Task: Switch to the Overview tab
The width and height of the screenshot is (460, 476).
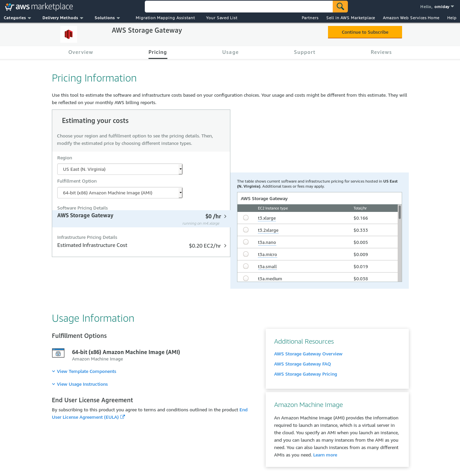Action: [81, 52]
